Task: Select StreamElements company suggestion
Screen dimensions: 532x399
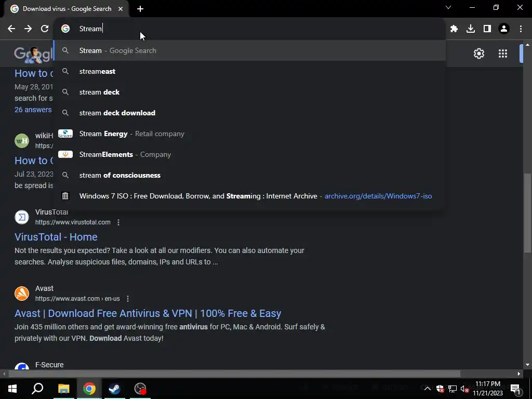Action: click(249, 154)
